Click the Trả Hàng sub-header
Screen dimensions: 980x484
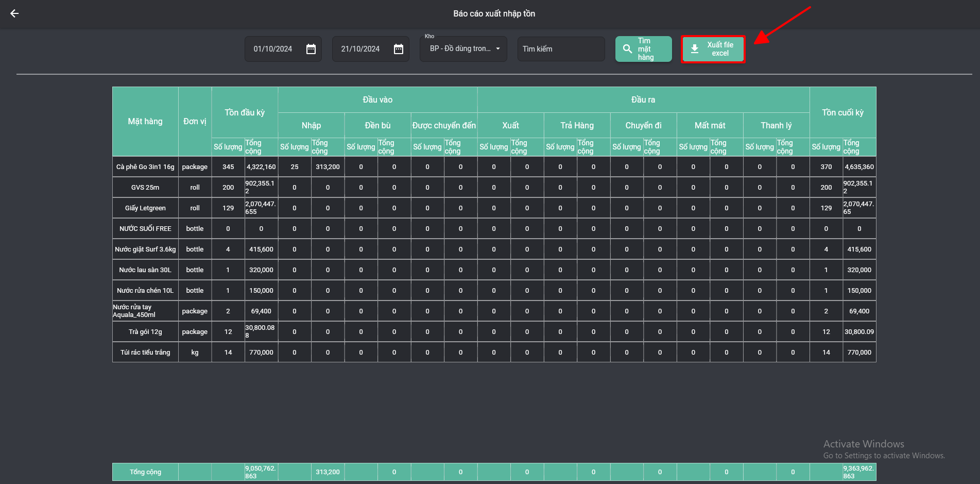[x=577, y=125]
